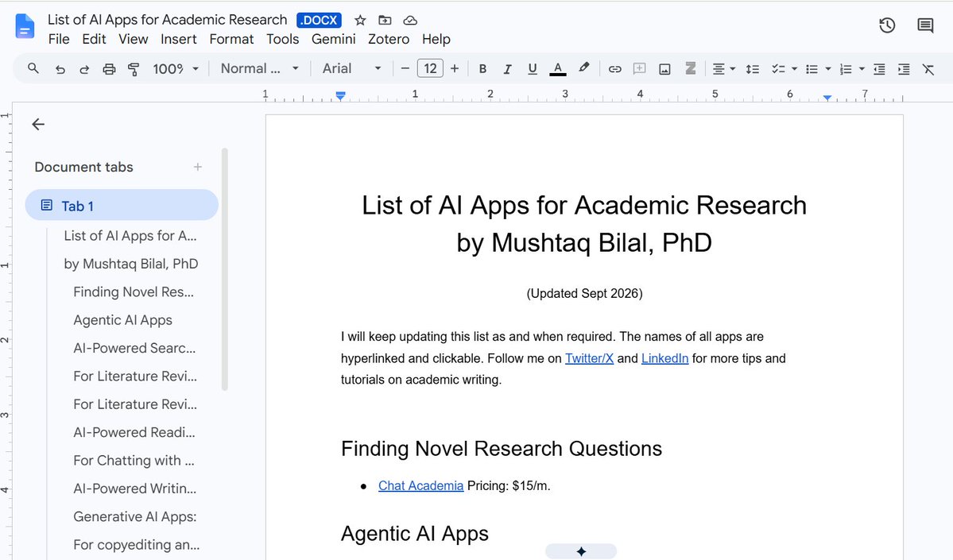This screenshot has height=560, width=953.
Task: Apply numbered list
Action: point(846,69)
